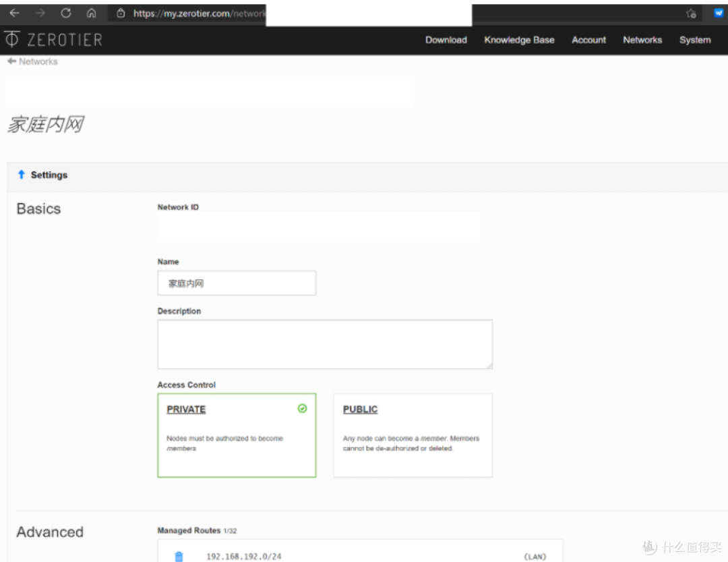This screenshot has height=562, width=728.
Task: Return to Networks list via back link
Action: tap(32, 61)
